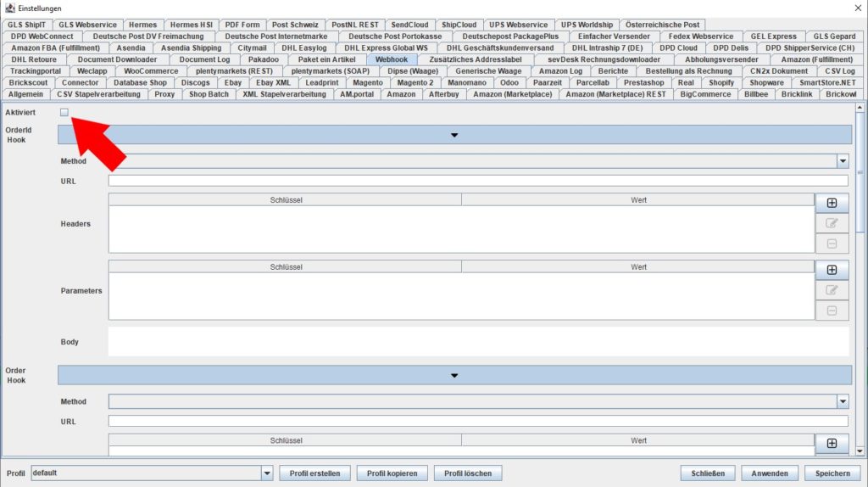Open the Profil dropdown showing default

[x=267, y=473]
